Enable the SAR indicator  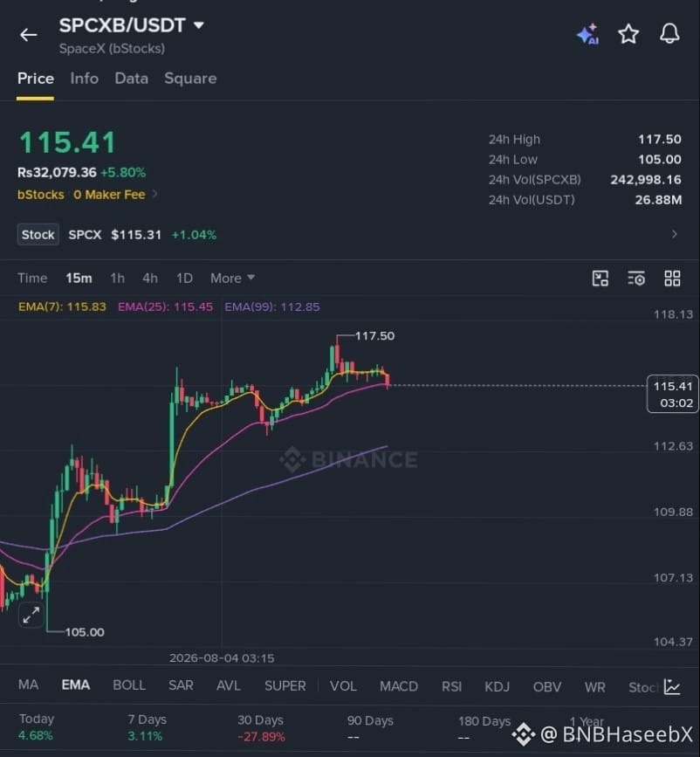(181, 685)
